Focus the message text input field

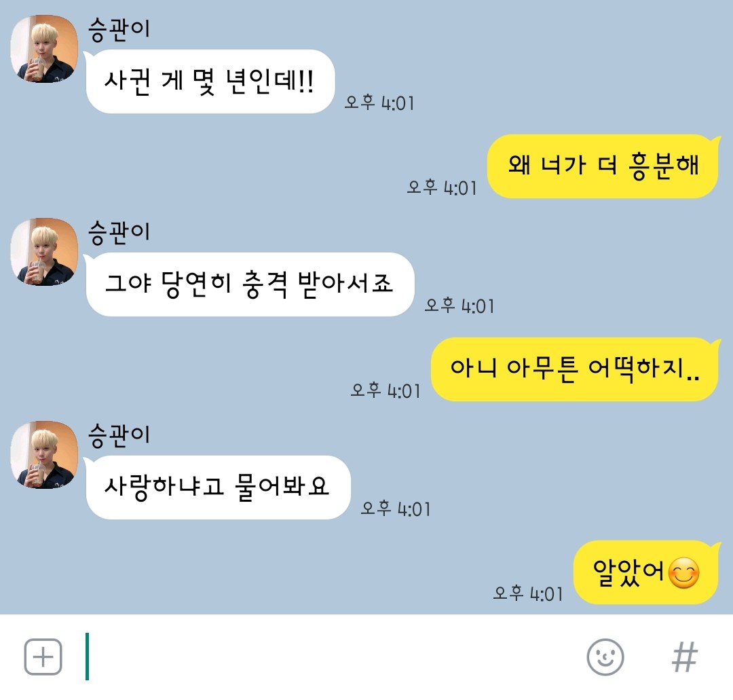pyautogui.click(x=327, y=657)
